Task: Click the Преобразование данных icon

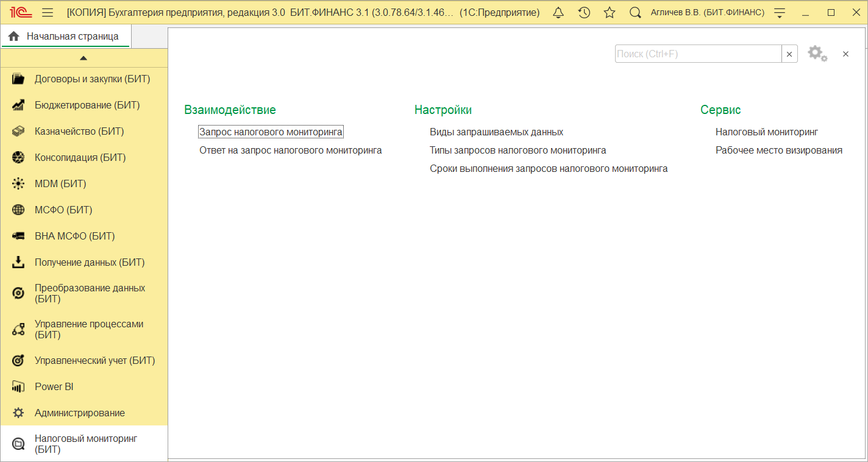Action: pyautogui.click(x=18, y=293)
